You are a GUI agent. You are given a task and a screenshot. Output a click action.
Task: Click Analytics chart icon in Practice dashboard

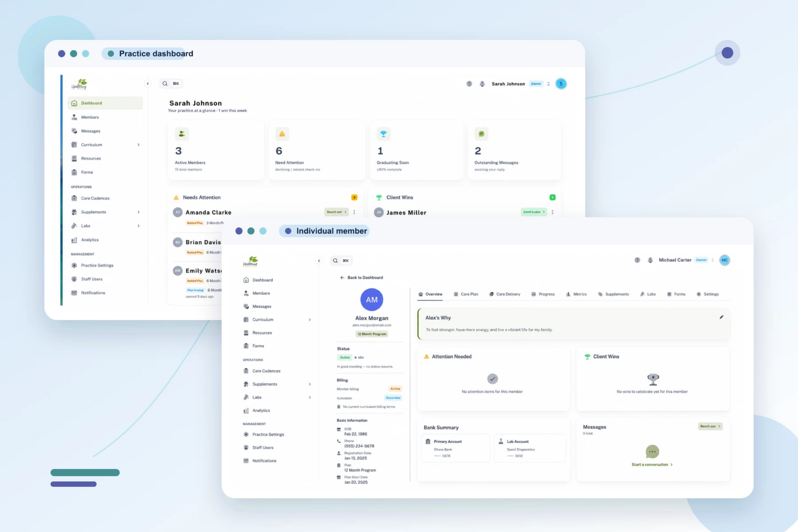pos(74,240)
